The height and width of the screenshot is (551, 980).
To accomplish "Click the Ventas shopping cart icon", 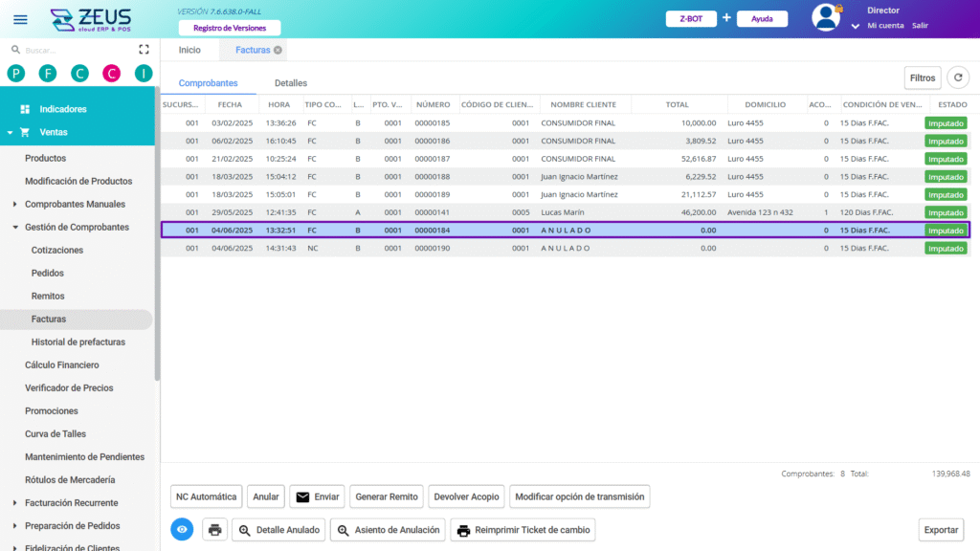I will (x=25, y=132).
